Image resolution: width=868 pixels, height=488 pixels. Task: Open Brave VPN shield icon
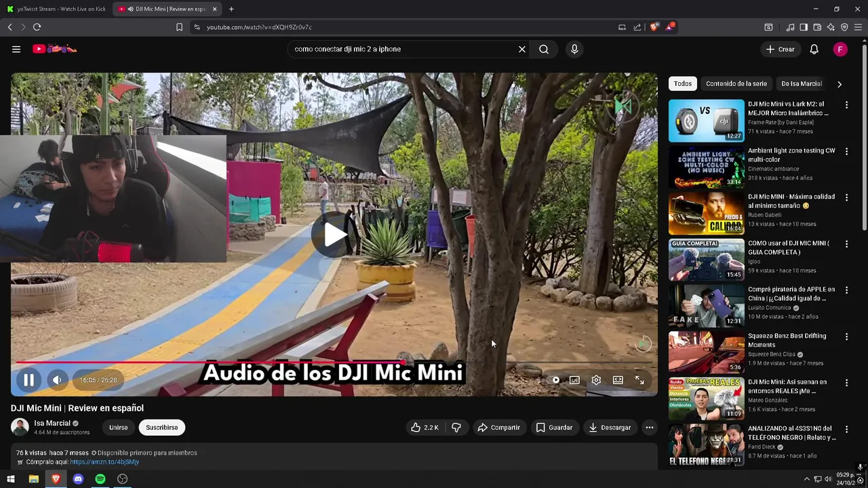(x=844, y=27)
